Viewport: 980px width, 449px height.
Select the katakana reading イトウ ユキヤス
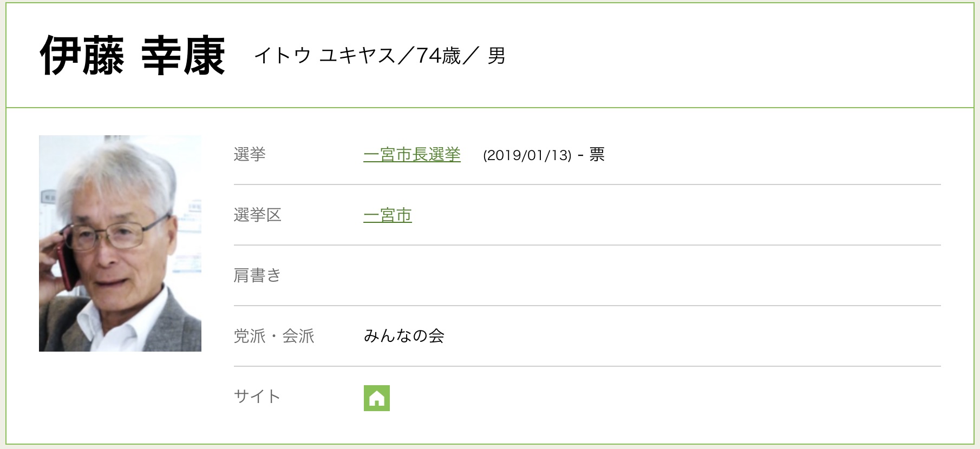(324, 56)
